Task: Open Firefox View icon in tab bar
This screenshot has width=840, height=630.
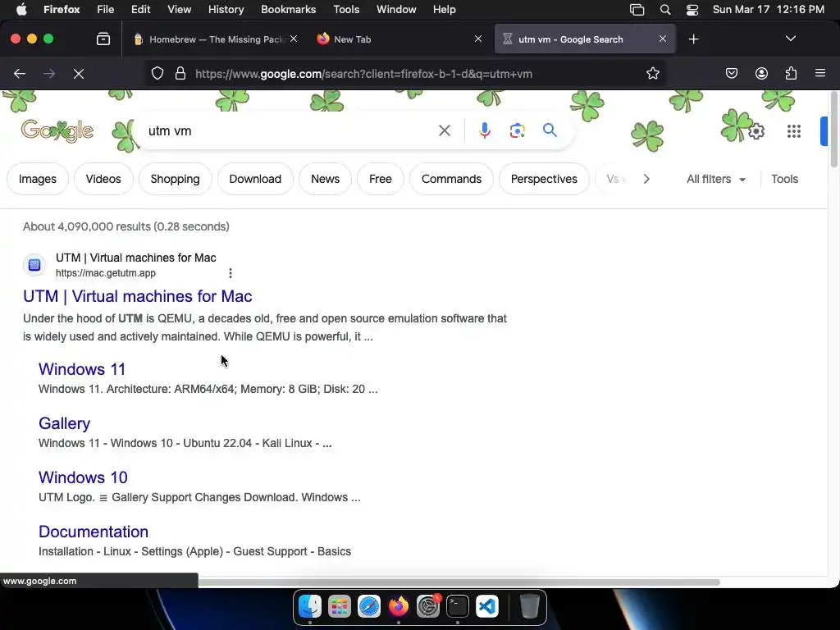Action: (x=103, y=39)
